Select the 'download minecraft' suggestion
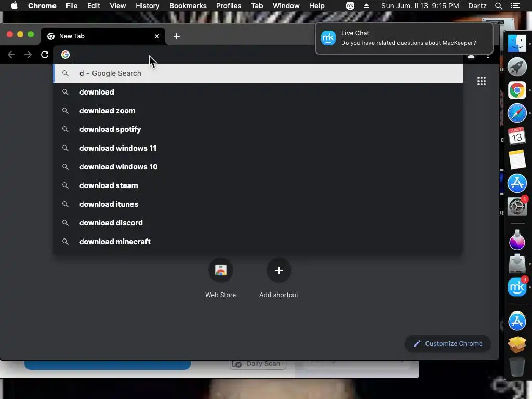 (258, 241)
